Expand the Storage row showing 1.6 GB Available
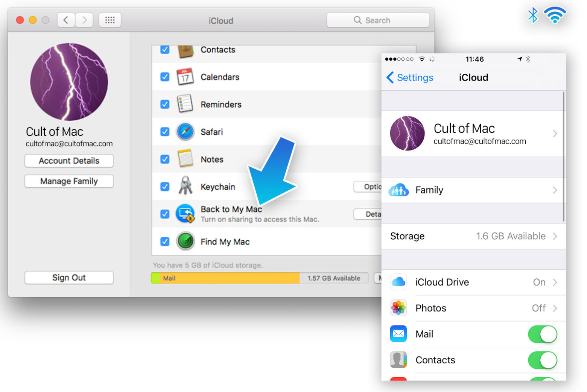This screenshot has width=587, height=392. (x=474, y=236)
